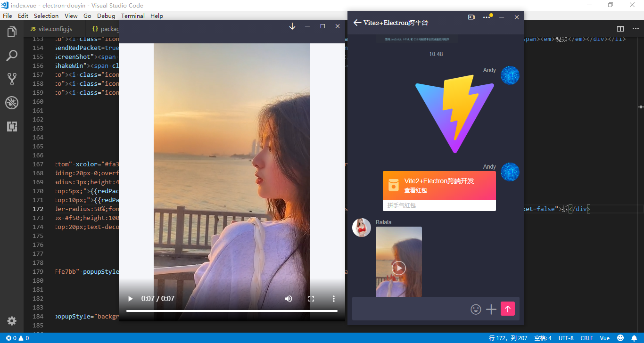Mute the video player volume
The image size is (644, 343).
point(288,298)
